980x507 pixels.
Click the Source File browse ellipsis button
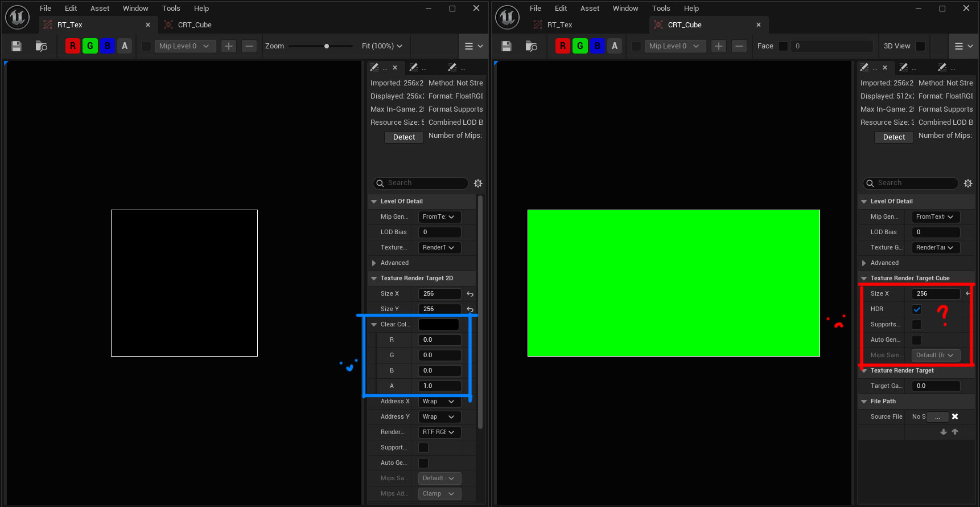(937, 417)
